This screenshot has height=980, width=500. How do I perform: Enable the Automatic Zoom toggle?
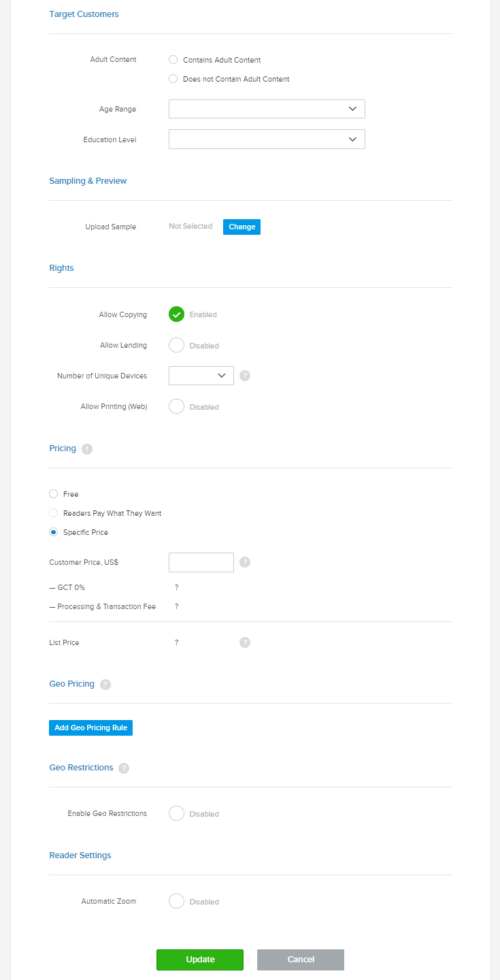[176, 901]
